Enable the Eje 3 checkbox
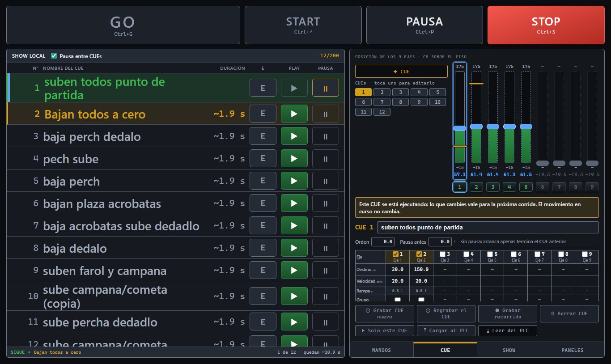Screen dimensions: 611x364 [442, 254]
